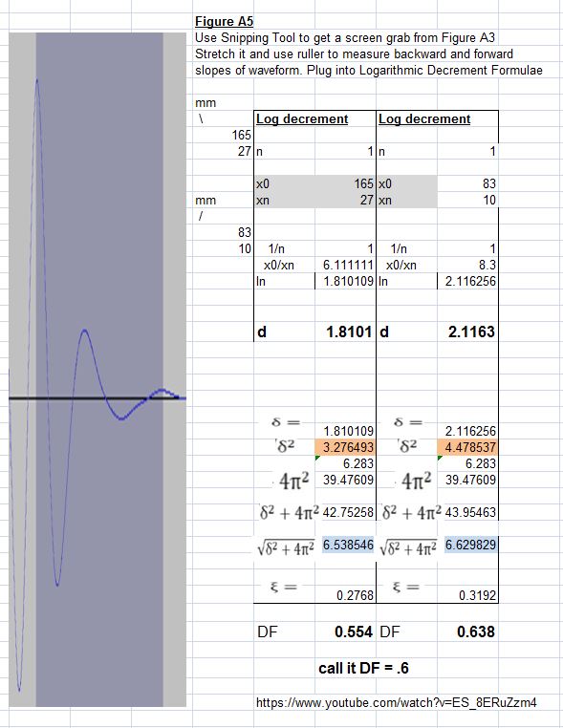Select 1.810109 in the ln row

point(348,281)
